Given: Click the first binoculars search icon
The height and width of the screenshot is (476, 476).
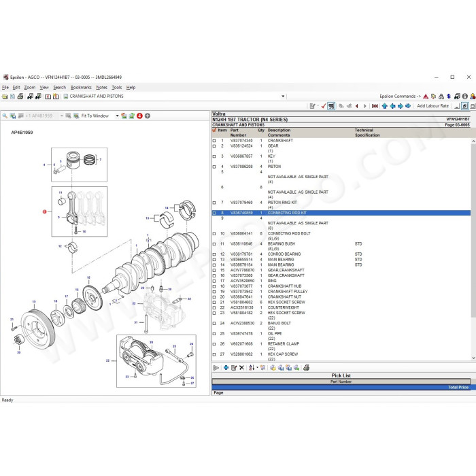Looking at the screenshot, I should pos(30,97).
